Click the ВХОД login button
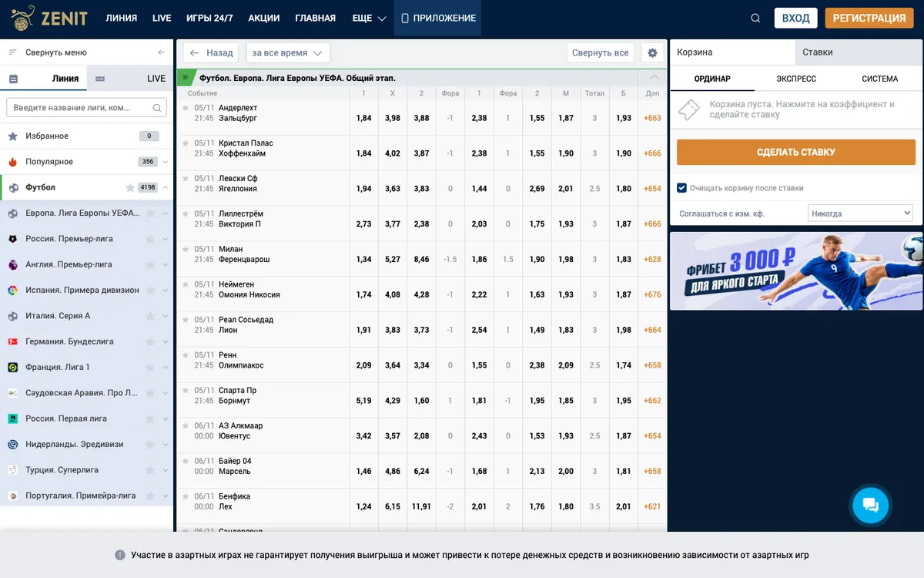 (795, 18)
